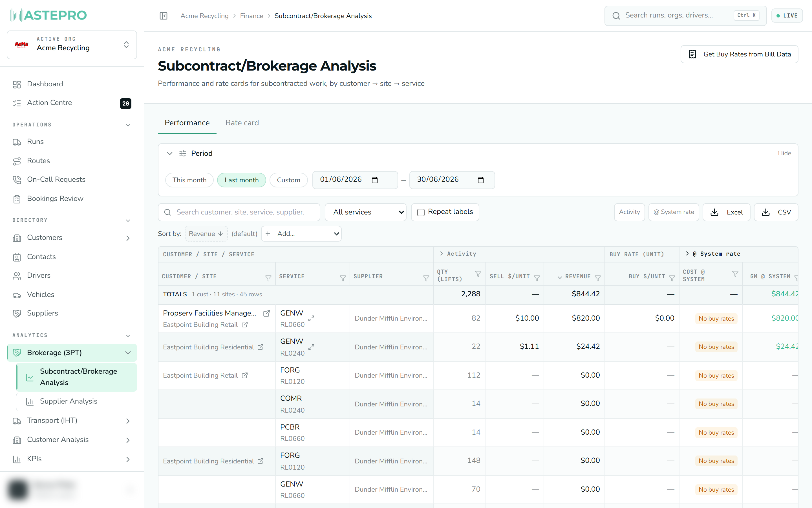Click the Acme Recycling logo icon
Image resolution: width=812 pixels, height=508 pixels.
tap(21, 45)
